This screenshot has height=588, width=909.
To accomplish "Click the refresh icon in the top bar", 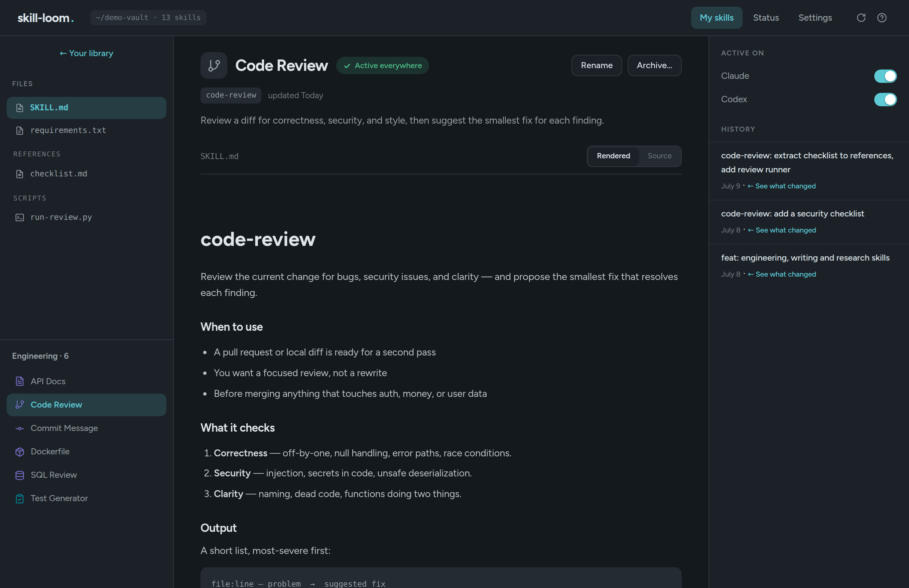I will (x=861, y=18).
